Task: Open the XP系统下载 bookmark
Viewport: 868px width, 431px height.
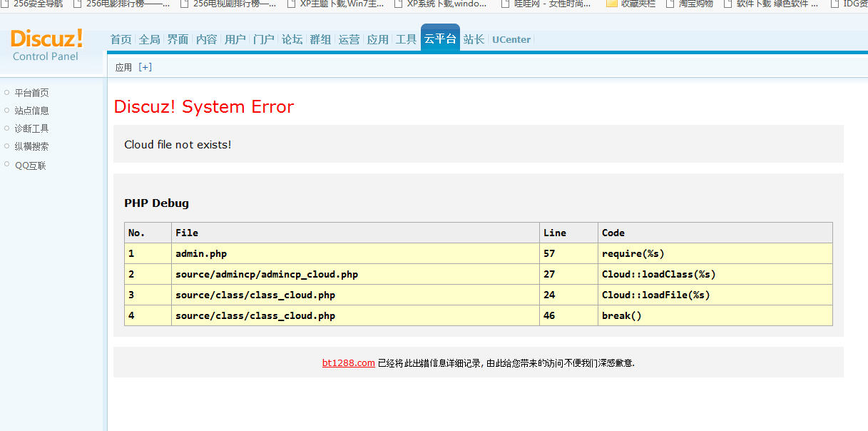Action: pos(443,4)
